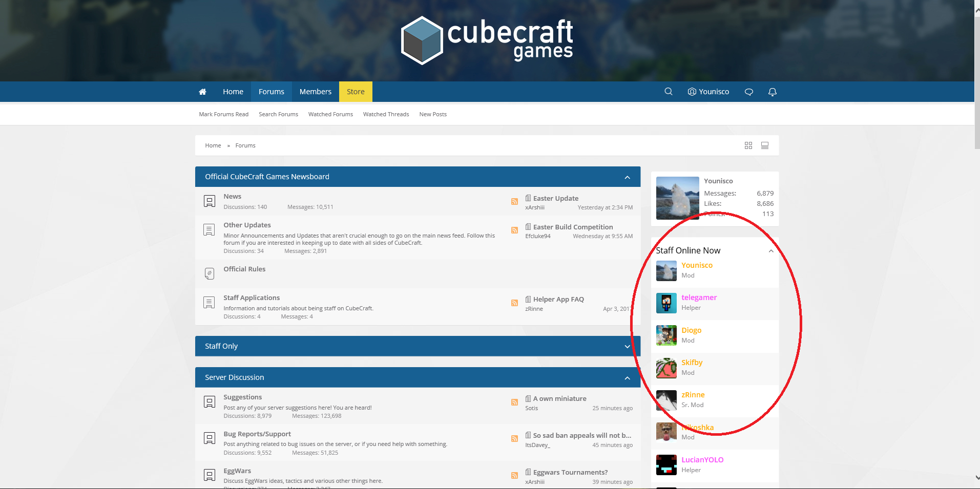The width and height of the screenshot is (980, 489).
Task: Open the Official Rules link
Action: (244, 269)
